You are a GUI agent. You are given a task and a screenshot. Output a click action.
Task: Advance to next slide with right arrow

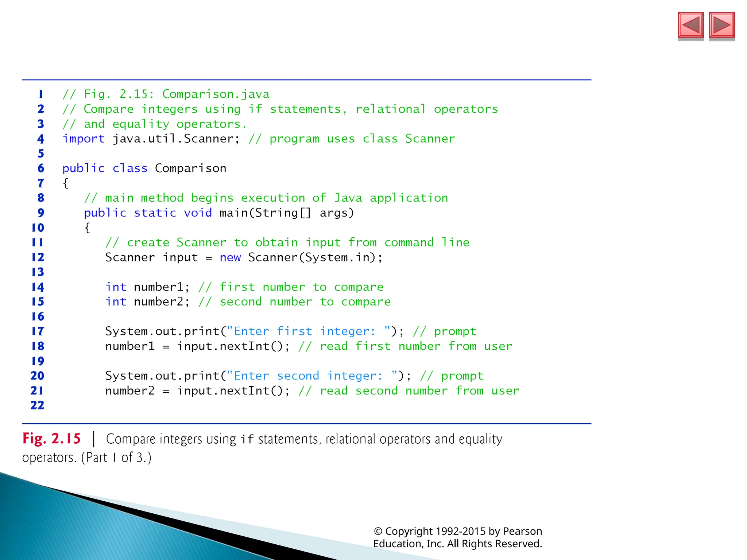tap(722, 25)
